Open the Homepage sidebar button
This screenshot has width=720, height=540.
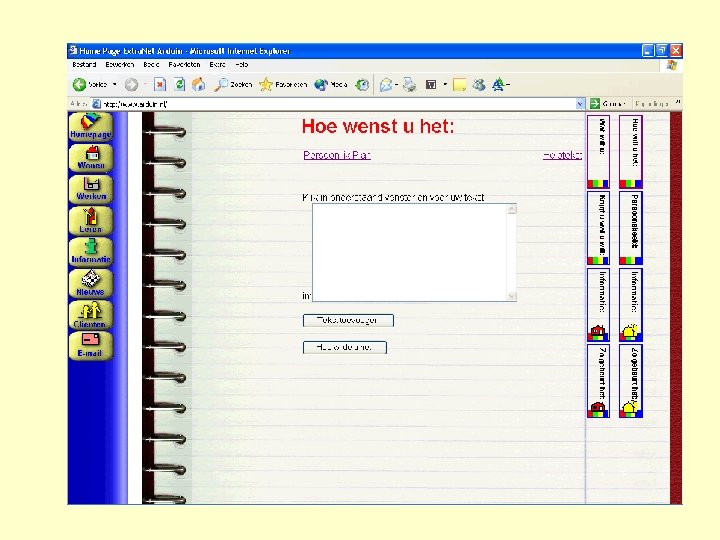pos(90,126)
